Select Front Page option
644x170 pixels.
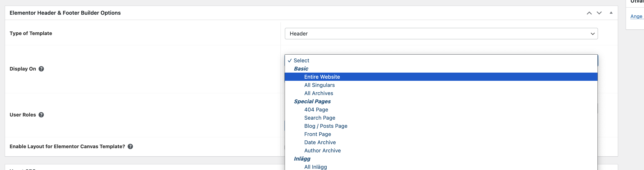click(318, 134)
